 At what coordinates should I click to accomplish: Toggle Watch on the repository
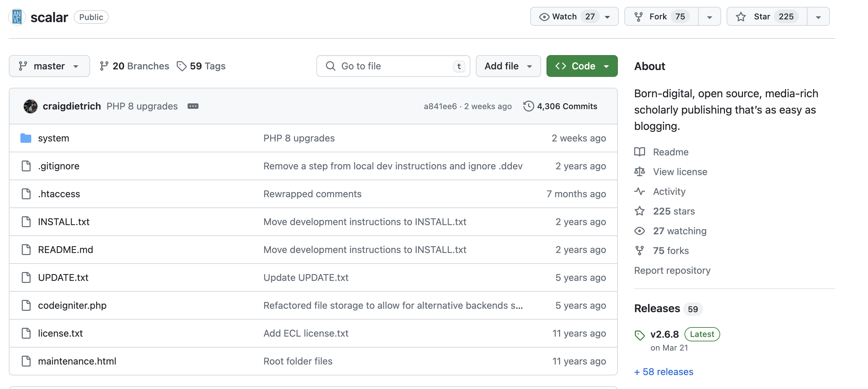coord(564,16)
